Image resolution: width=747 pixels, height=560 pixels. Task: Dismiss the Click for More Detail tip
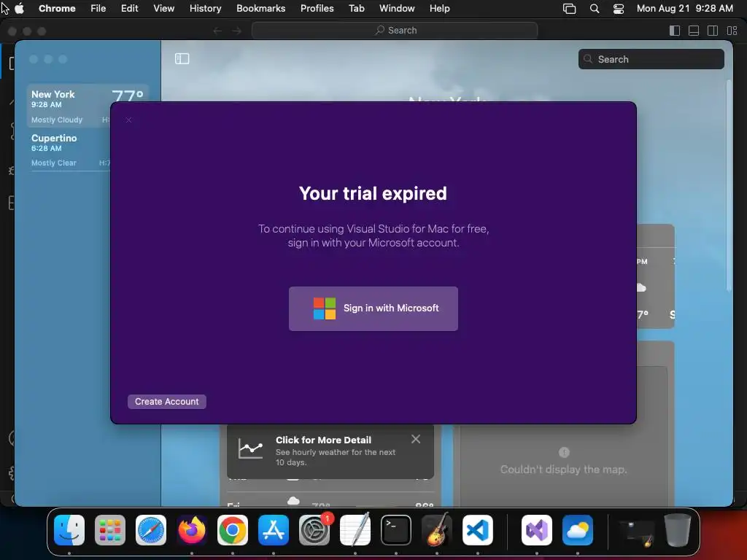coord(415,439)
